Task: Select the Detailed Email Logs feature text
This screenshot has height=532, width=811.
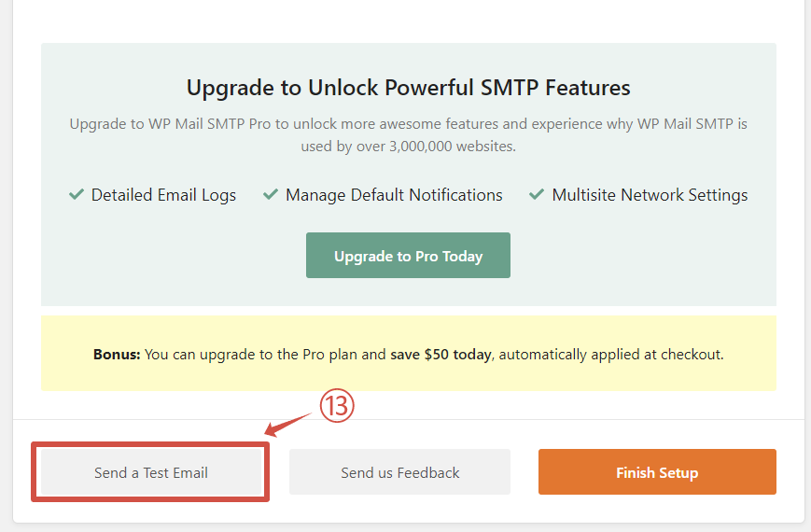Action: (163, 195)
